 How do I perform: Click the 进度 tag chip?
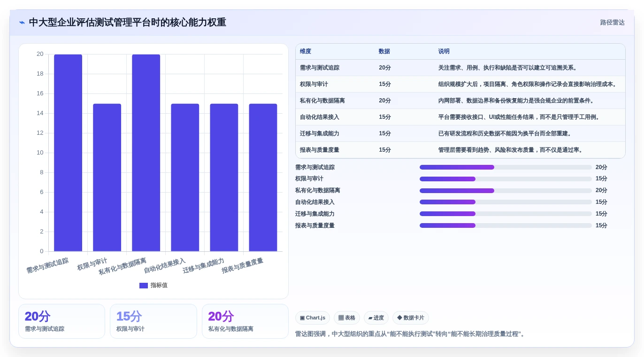tap(376, 318)
